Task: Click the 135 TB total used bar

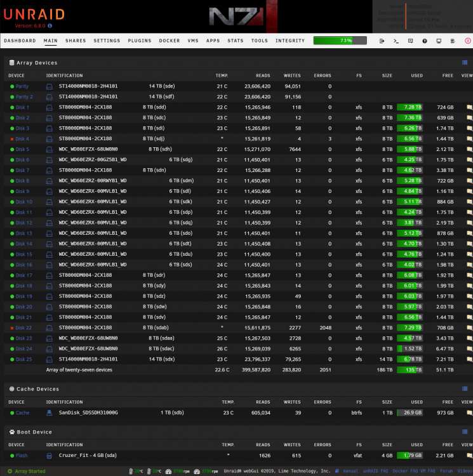Action: pyautogui.click(x=410, y=370)
